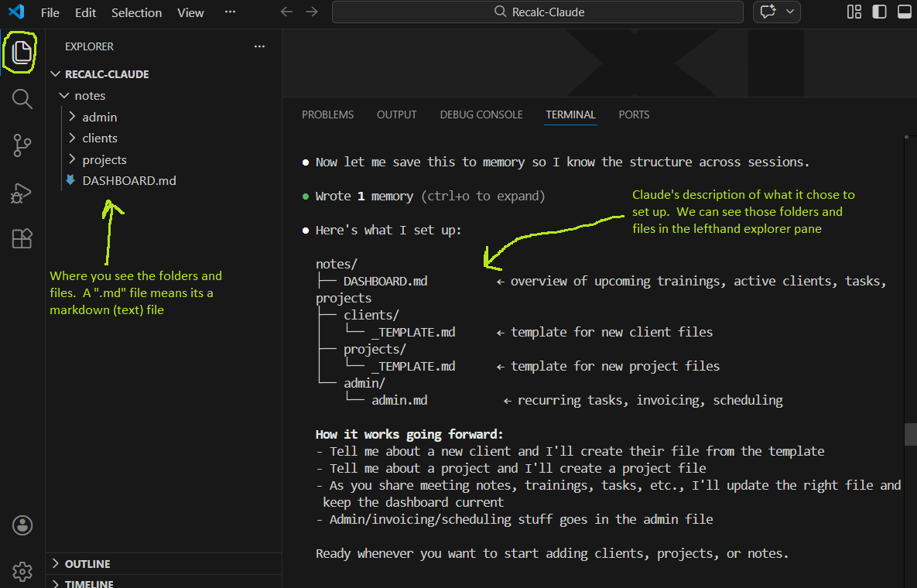The height and width of the screenshot is (588, 917).
Task: Open the Accounts menu icon
Action: tap(22, 525)
